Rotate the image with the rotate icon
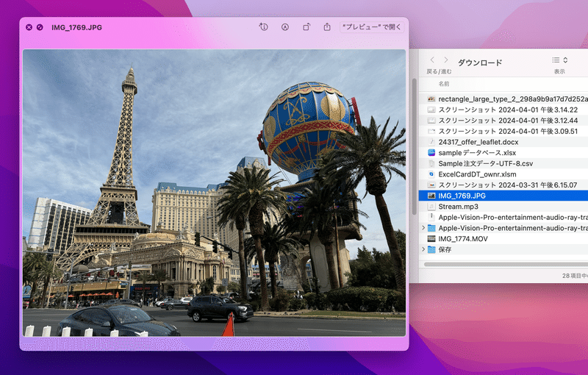 click(306, 27)
